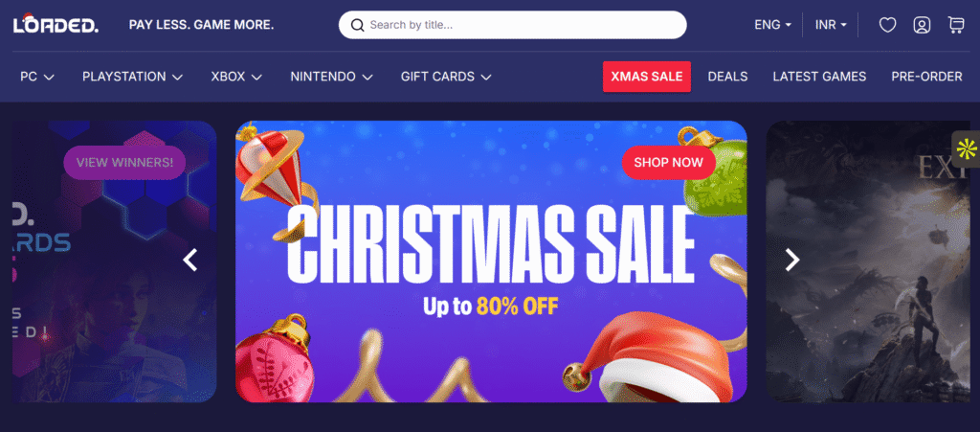980x432 pixels.
Task: Open the INR currency dropdown
Action: point(831,25)
